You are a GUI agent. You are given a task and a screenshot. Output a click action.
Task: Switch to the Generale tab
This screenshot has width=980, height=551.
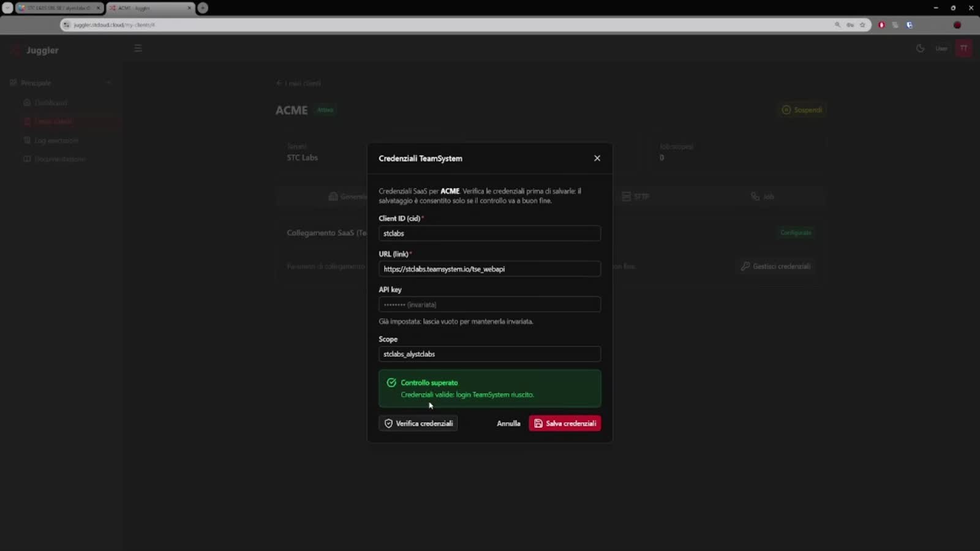coord(348,197)
